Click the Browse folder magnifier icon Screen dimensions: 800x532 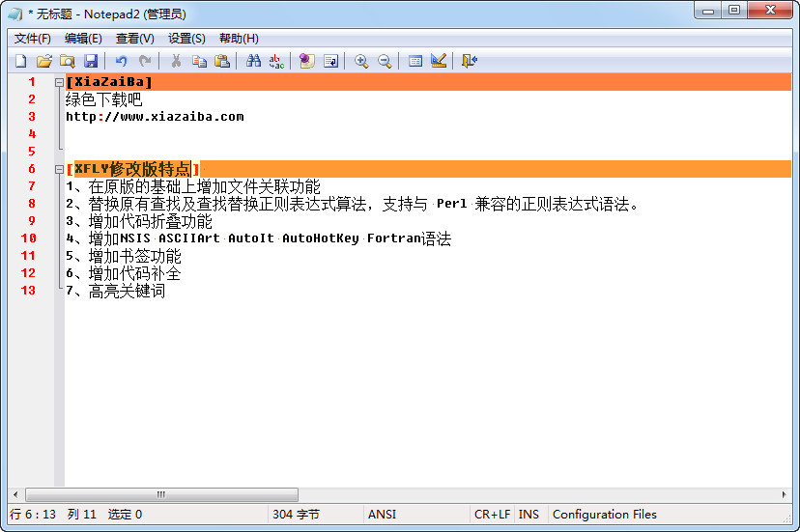click(68, 61)
